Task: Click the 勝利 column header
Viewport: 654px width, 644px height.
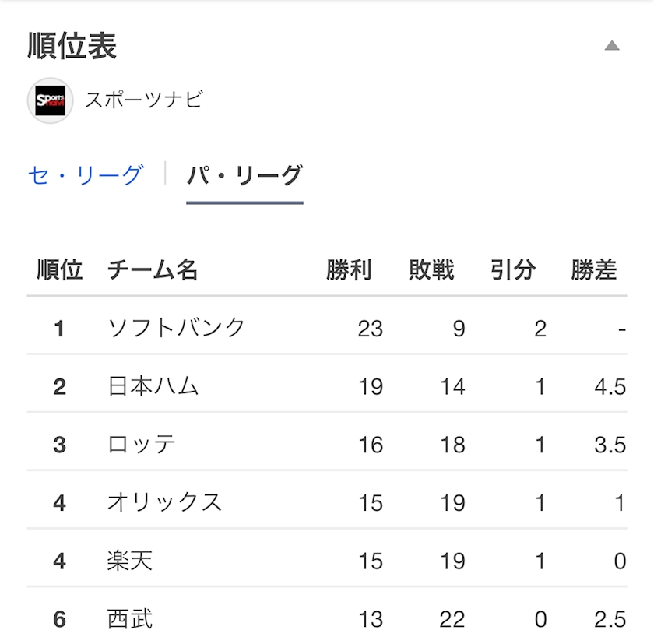Action: [x=349, y=270]
